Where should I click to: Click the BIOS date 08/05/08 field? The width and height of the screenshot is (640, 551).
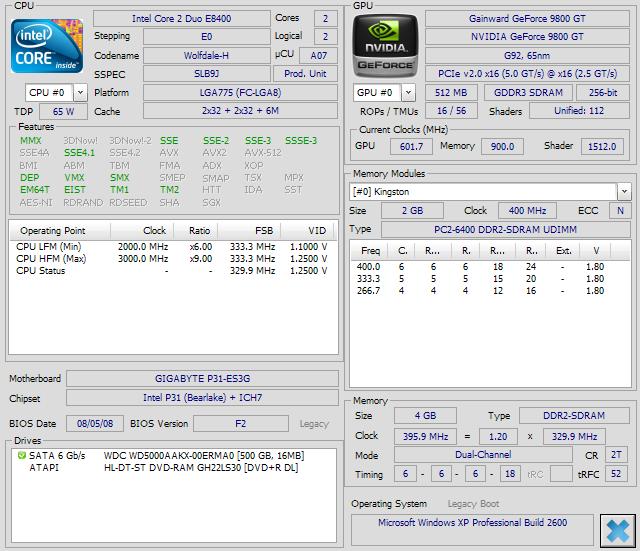pyautogui.click(x=95, y=424)
